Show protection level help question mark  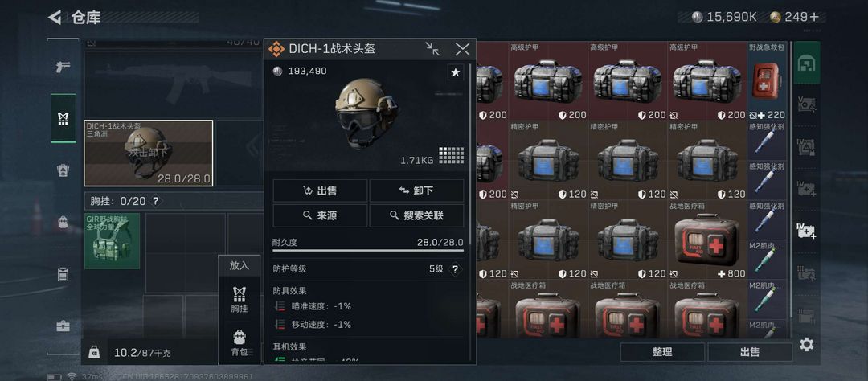(x=455, y=269)
